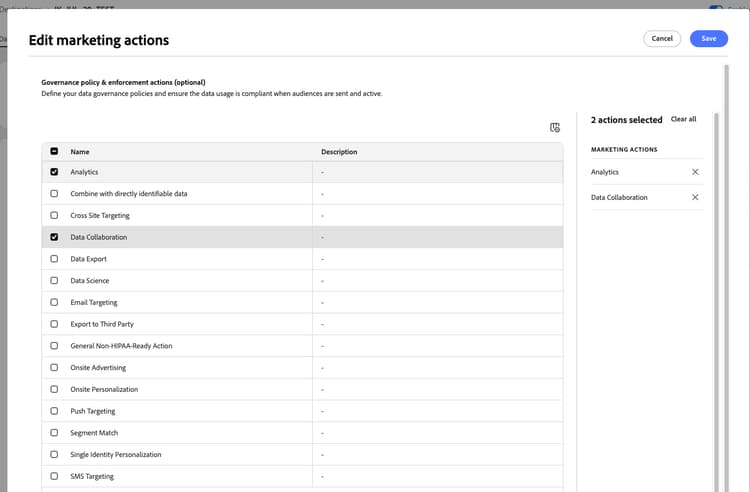Click the Data Export row text
Image resolution: width=750 pixels, height=492 pixels.
pos(88,259)
